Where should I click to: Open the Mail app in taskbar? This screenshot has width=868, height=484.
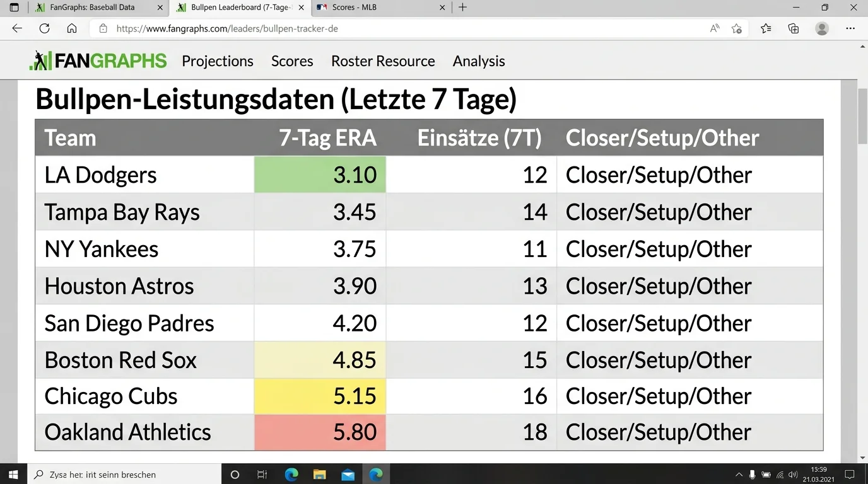348,475
